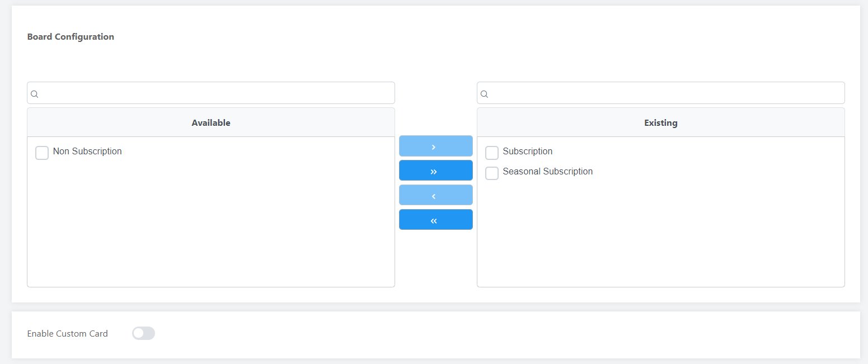Tick the Subscription checkbox in Existing list
868x364 pixels.
[x=492, y=153]
